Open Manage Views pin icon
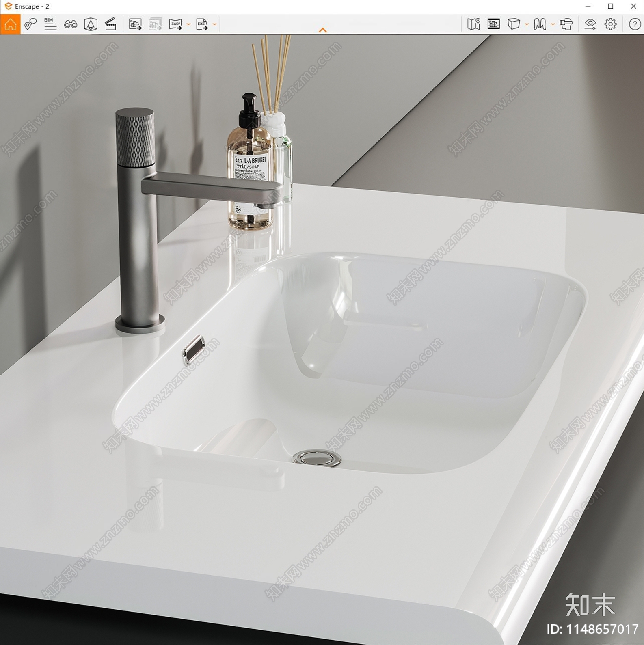The image size is (644, 645). pos(30,24)
